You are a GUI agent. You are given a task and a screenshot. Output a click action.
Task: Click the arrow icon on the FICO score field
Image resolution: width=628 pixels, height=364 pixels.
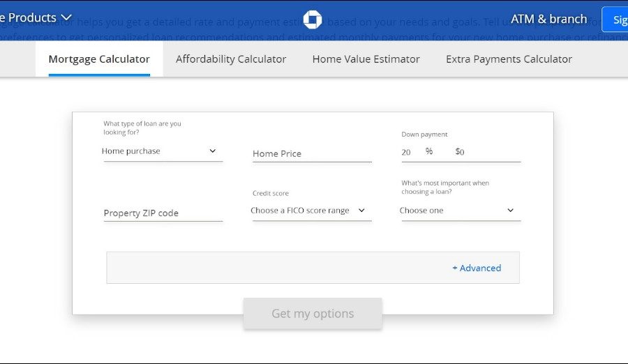pyautogui.click(x=361, y=211)
